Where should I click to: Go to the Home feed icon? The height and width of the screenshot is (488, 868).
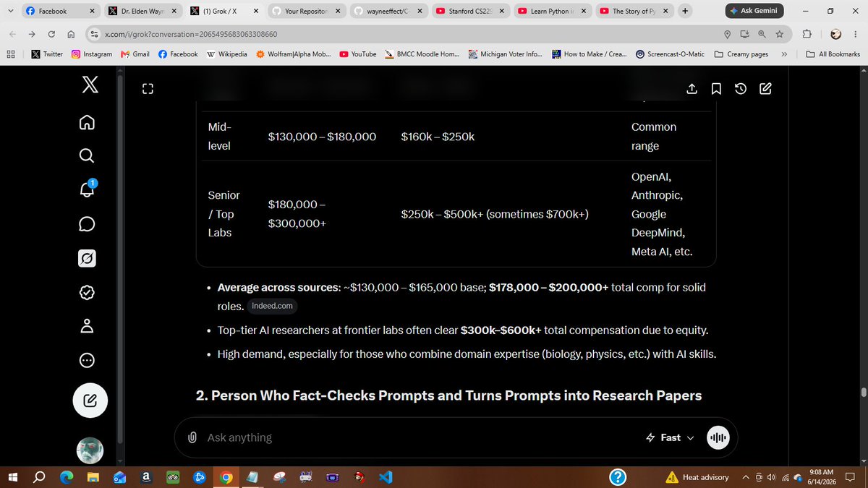86,121
